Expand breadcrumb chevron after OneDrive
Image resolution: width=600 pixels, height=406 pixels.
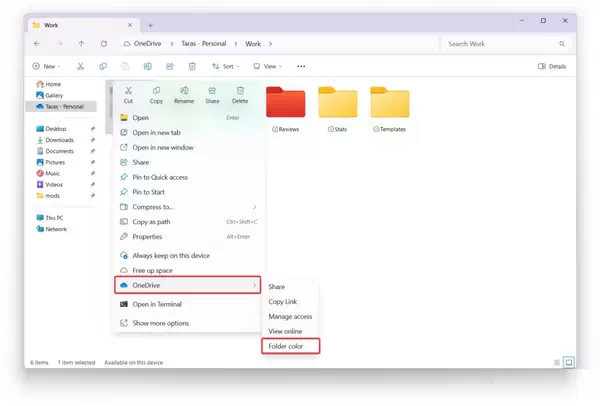(x=172, y=44)
